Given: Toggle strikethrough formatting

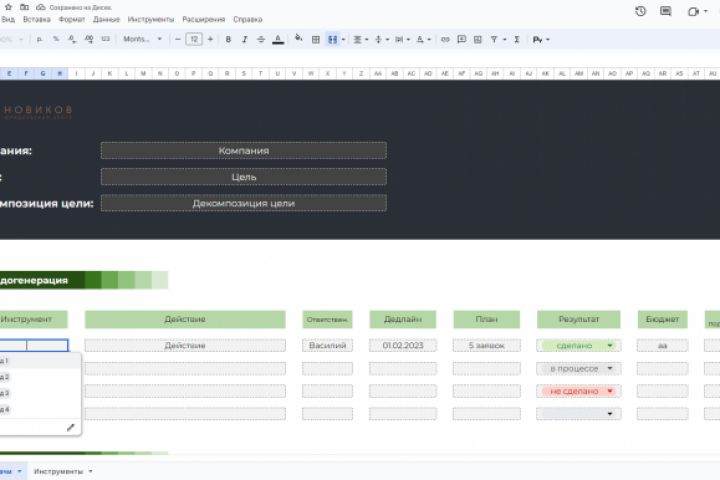Looking at the screenshot, I should click(261, 40).
